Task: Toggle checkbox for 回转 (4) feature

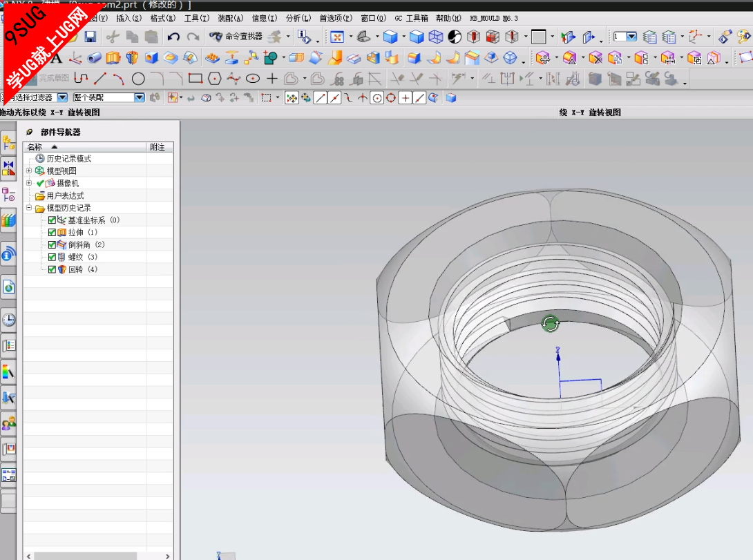Action: [x=52, y=270]
